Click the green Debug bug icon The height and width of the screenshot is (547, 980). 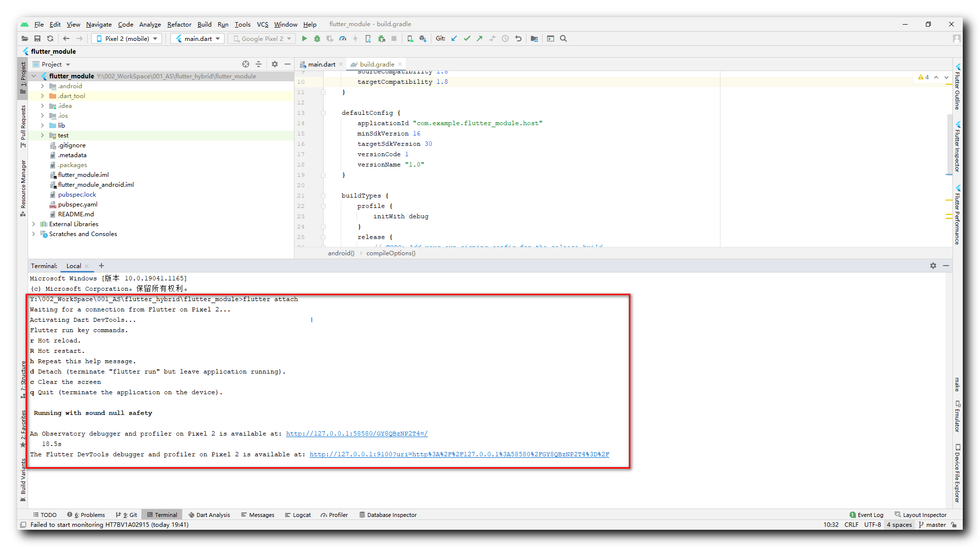tap(317, 38)
